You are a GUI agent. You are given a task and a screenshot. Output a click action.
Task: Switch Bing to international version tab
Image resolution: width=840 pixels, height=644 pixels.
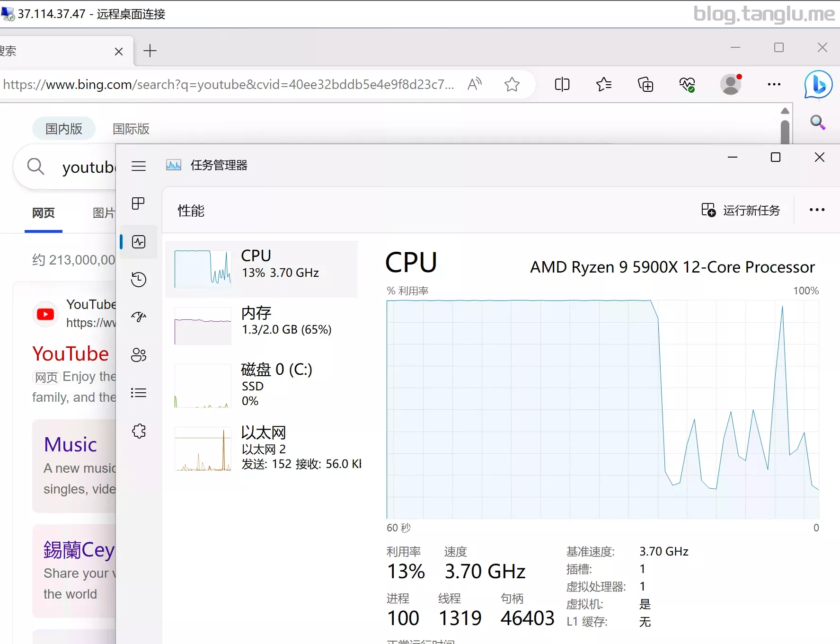(x=131, y=129)
